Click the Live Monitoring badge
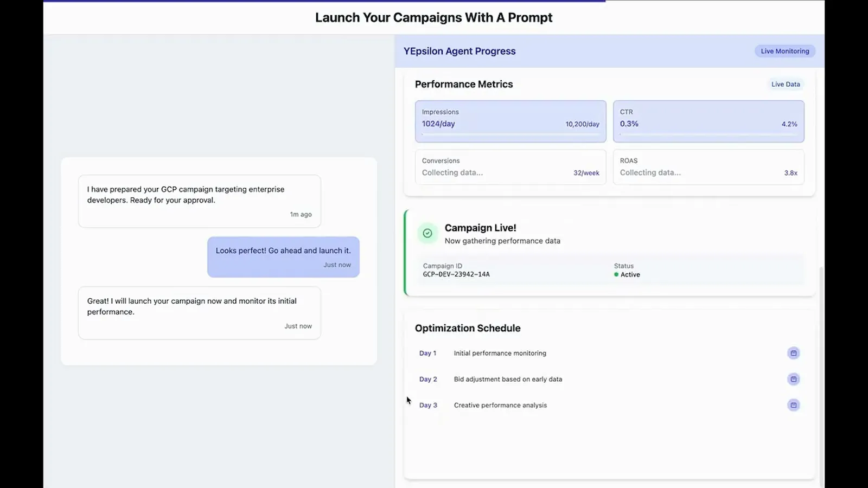 [x=784, y=51]
